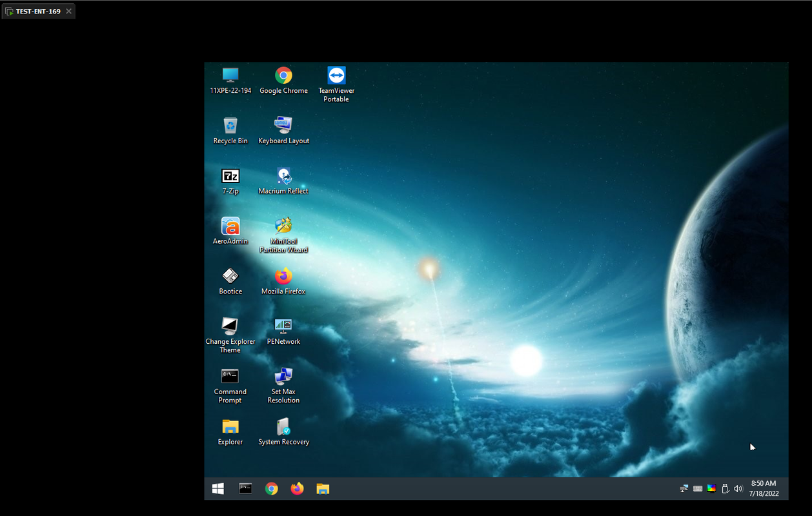Open File Explorer from the taskbar

(323, 489)
